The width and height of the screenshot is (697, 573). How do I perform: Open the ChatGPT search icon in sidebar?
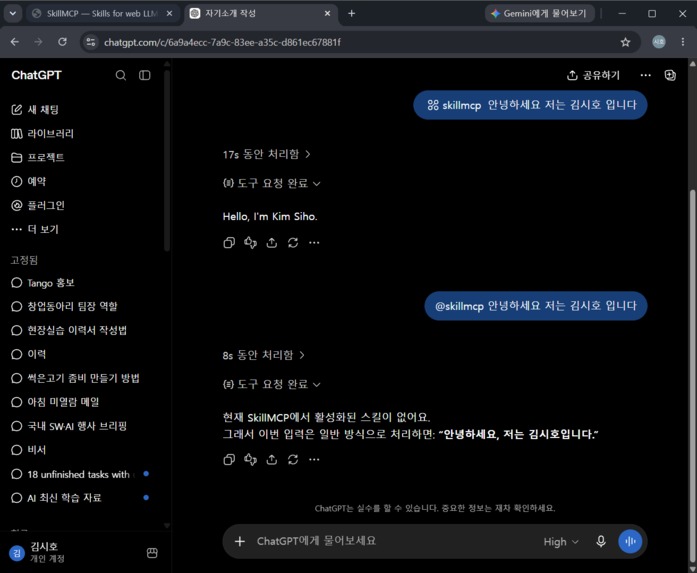pyautogui.click(x=120, y=75)
